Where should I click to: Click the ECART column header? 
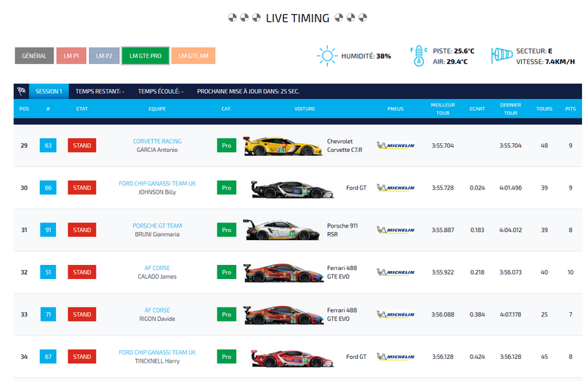(x=477, y=109)
